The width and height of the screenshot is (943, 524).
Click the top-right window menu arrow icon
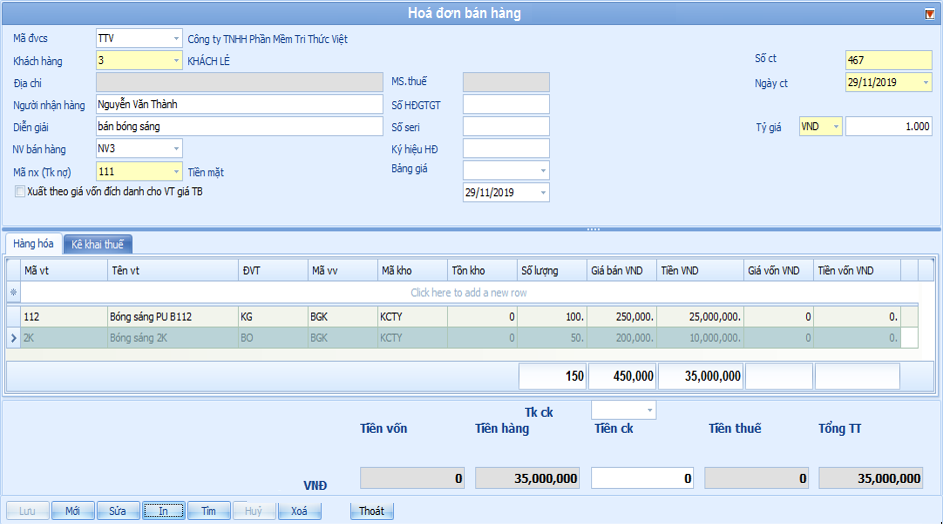930,13
